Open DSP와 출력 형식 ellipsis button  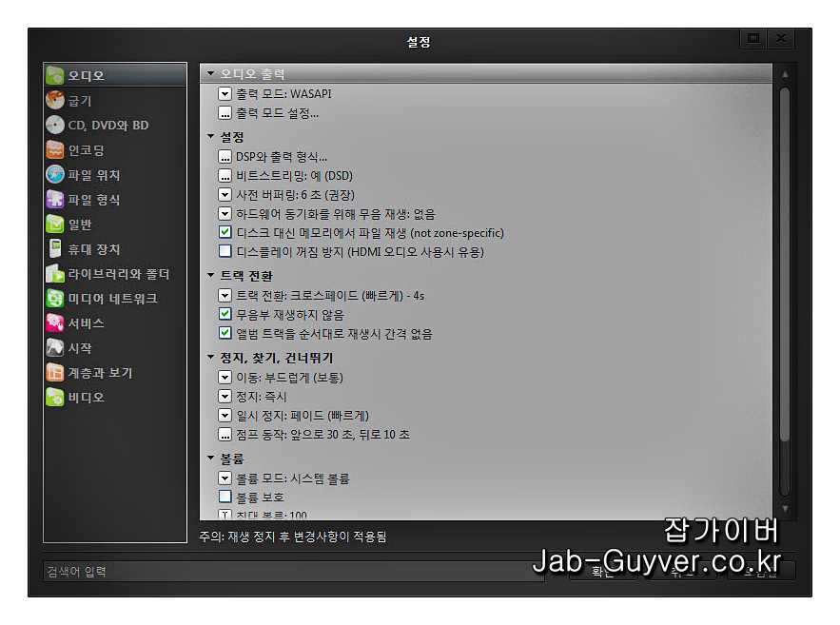coord(225,157)
